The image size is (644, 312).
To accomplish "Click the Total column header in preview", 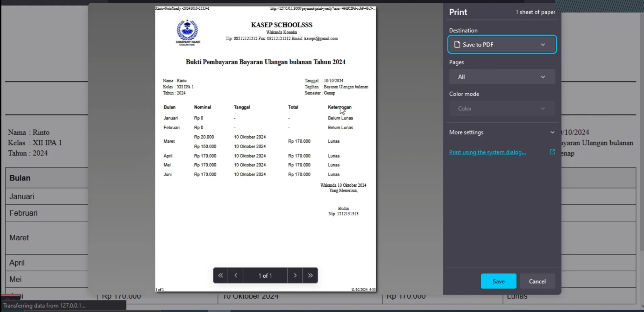I will [293, 107].
